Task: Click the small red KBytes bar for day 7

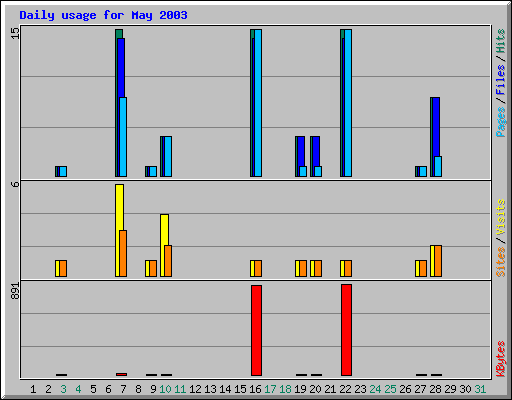Action: [121, 374]
